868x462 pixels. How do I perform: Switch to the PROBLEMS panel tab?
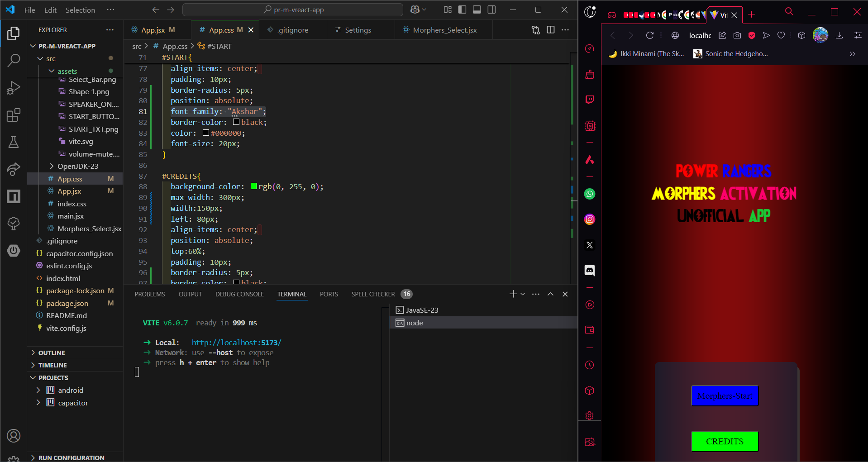(150, 294)
